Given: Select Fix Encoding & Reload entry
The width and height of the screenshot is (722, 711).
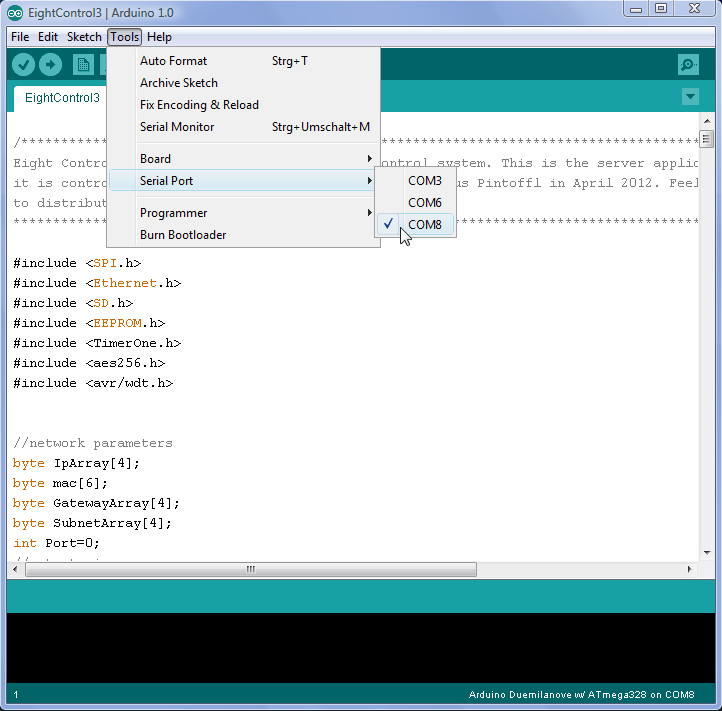Looking at the screenshot, I should pyautogui.click(x=243, y=105).
